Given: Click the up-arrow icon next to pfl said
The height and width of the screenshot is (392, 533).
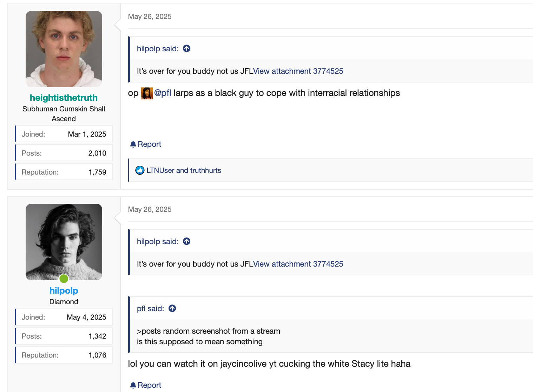Looking at the screenshot, I should pos(172,308).
